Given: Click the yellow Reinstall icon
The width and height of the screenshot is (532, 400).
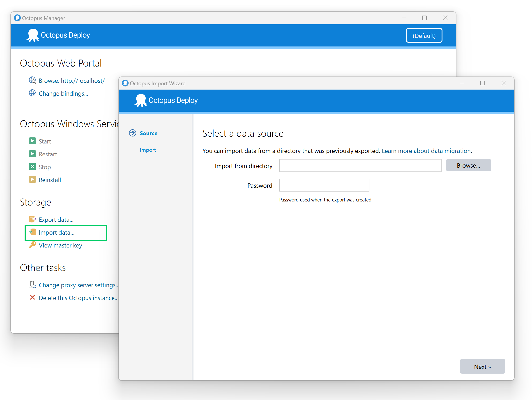Looking at the screenshot, I should point(32,180).
